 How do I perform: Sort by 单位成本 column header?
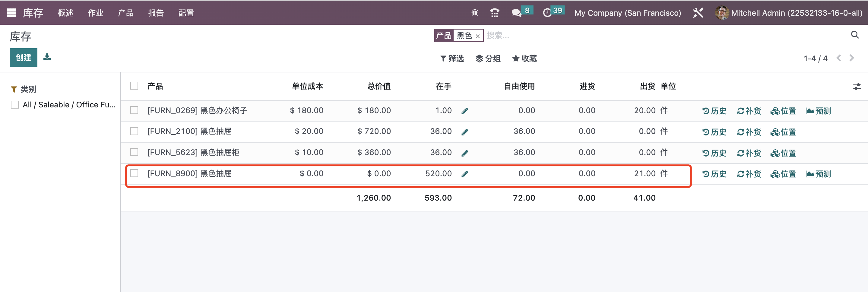307,86
